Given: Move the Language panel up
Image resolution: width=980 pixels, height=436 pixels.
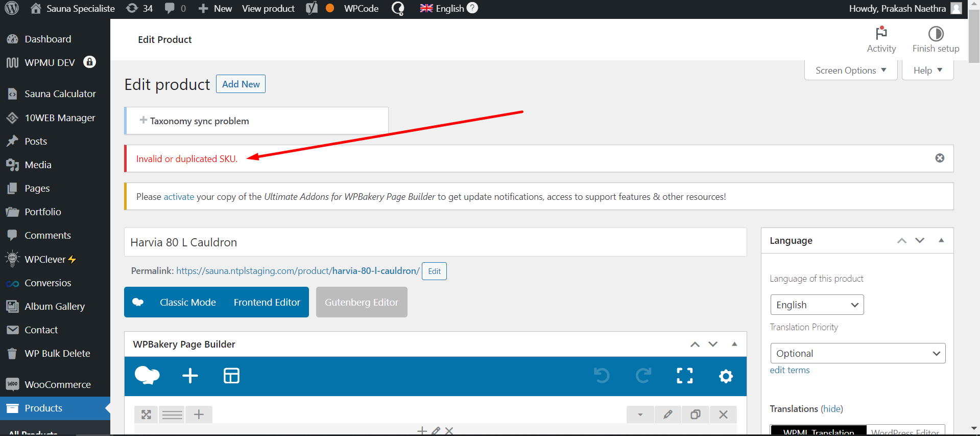Looking at the screenshot, I should click(902, 241).
